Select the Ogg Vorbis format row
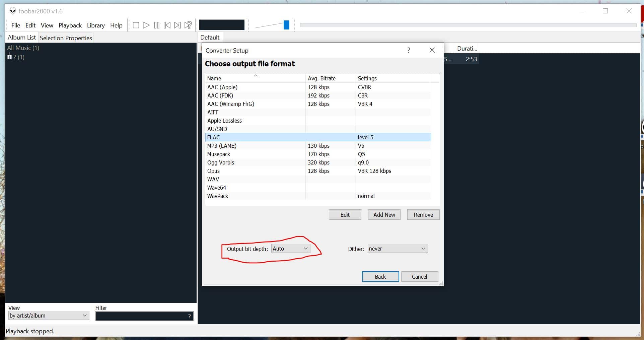Viewport: 644px width, 340px height. tap(318, 162)
